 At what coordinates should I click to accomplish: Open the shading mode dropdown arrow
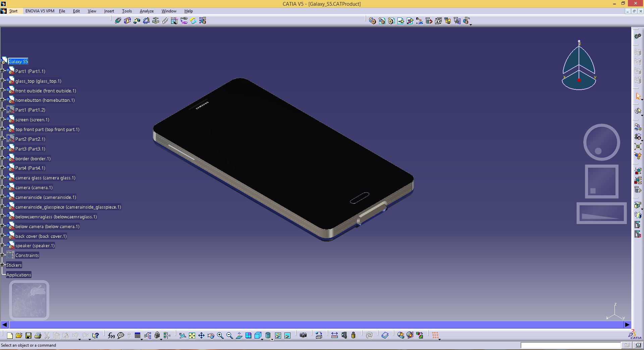click(272, 339)
